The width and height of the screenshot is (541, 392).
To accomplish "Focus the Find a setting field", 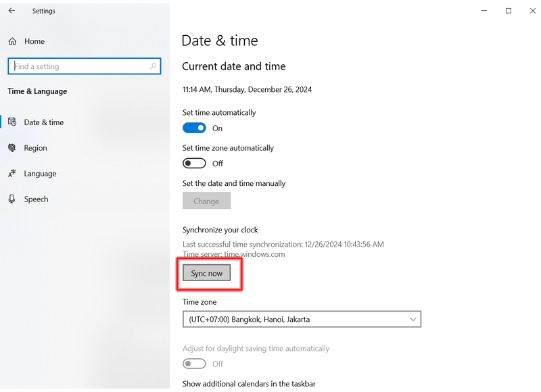I will click(84, 66).
